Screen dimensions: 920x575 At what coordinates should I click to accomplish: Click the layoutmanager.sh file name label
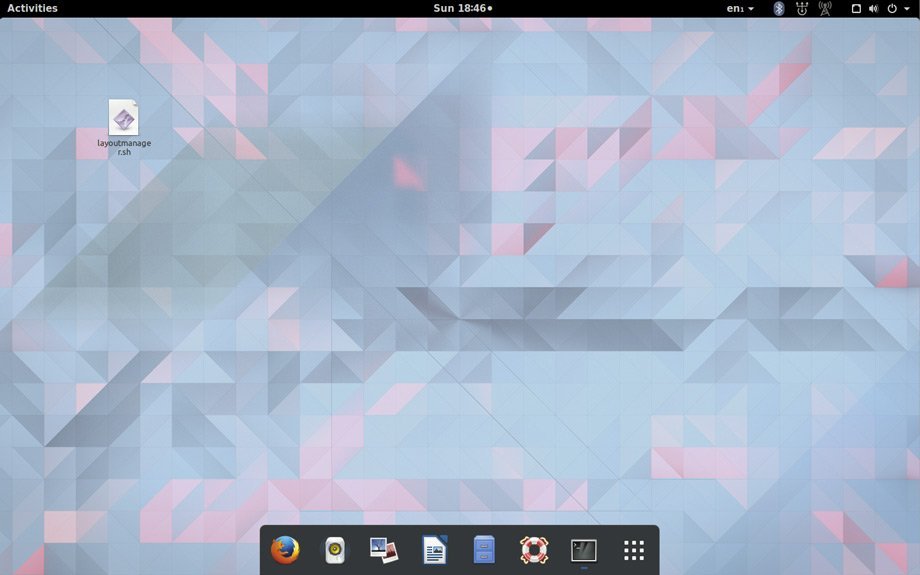click(124, 147)
